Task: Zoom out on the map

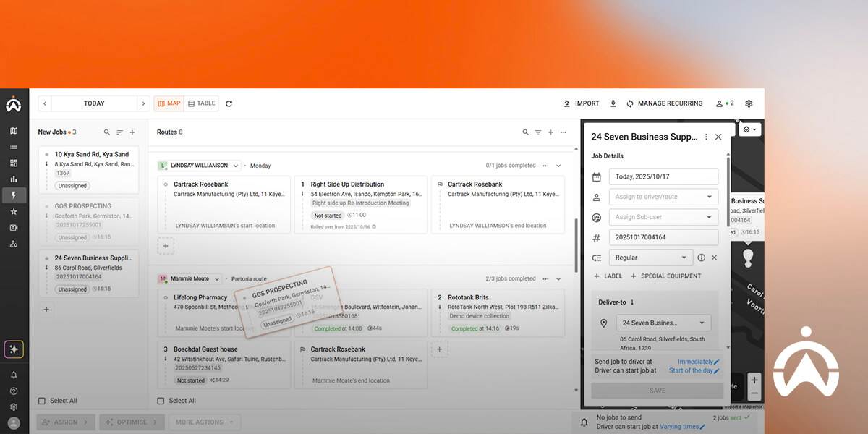Action: [754, 393]
